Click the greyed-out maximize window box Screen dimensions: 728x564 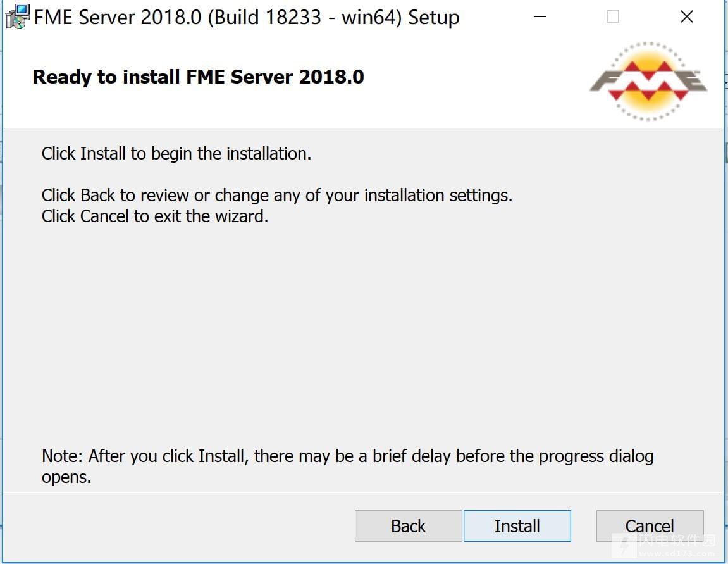tap(613, 16)
